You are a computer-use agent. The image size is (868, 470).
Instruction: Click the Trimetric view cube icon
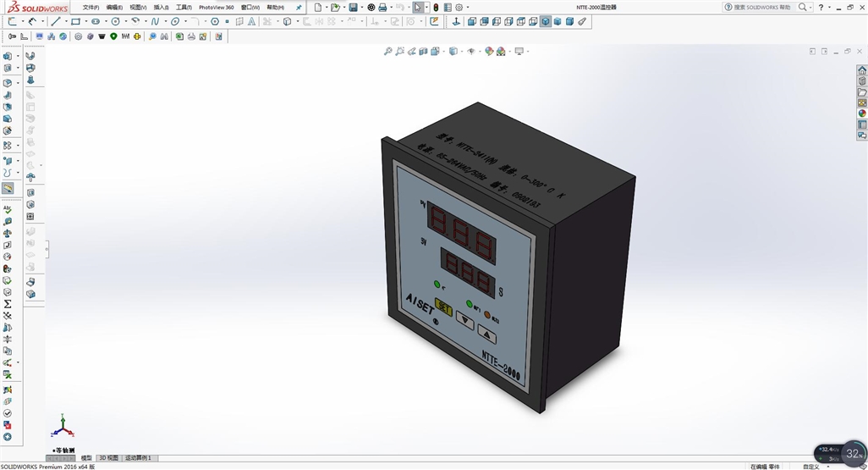(558, 22)
